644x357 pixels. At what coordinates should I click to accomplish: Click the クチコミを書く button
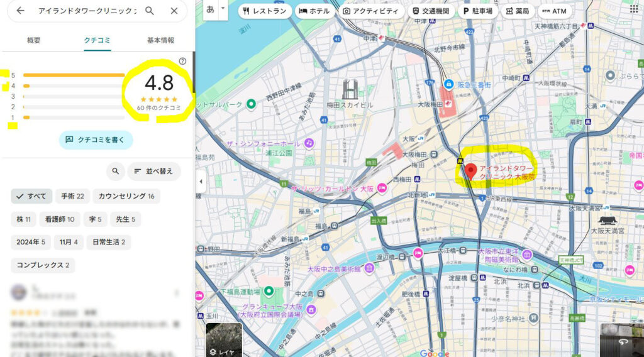point(96,140)
